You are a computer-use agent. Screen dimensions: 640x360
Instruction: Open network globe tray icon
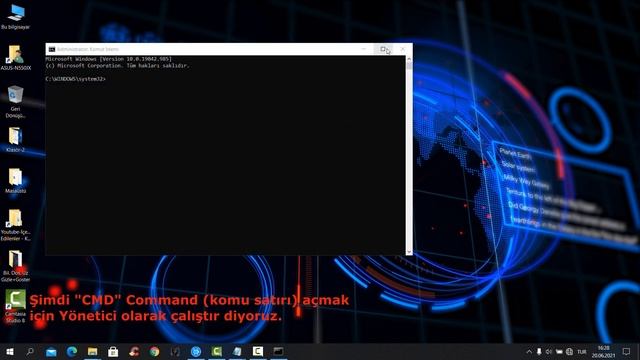(570, 351)
